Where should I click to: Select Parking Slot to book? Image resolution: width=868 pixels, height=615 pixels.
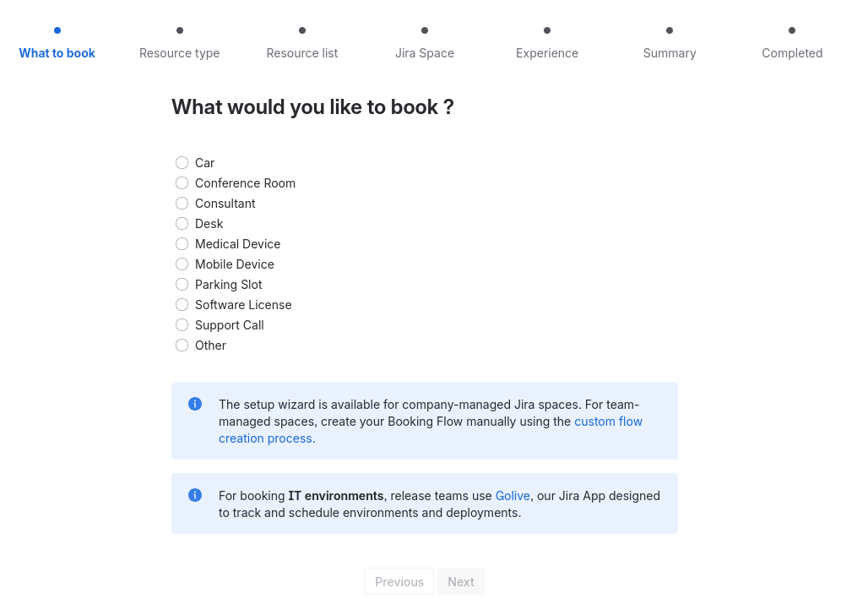tap(182, 285)
